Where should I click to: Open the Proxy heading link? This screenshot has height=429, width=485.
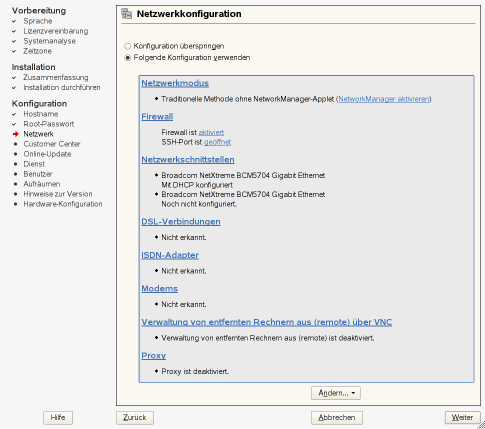pyautogui.click(x=153, y=356)
